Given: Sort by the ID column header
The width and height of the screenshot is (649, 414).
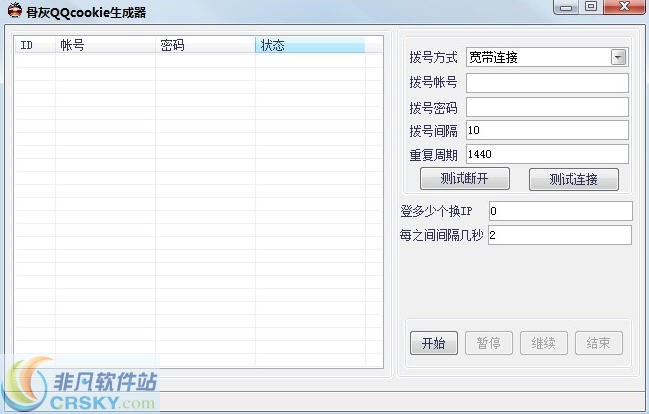Looking at the screenshot, I should (x=35, y=45).
